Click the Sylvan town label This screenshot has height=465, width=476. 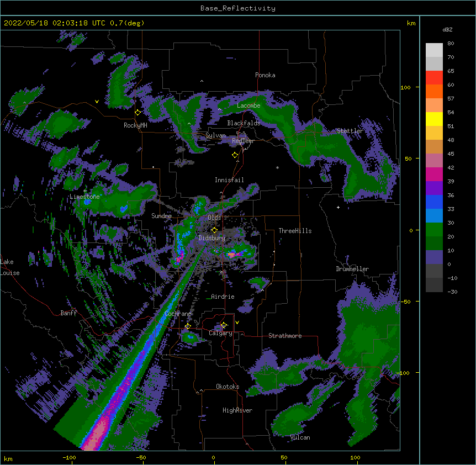[x=215, y=135]
